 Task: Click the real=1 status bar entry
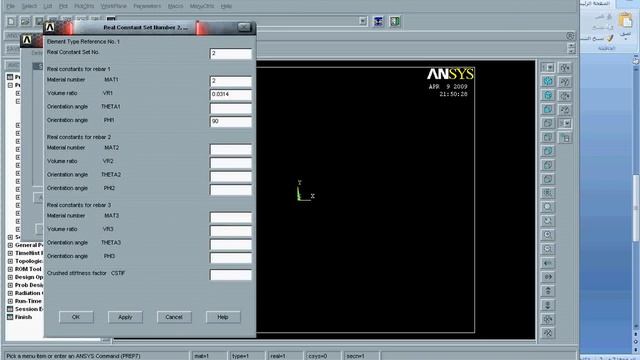click(284, 356)
